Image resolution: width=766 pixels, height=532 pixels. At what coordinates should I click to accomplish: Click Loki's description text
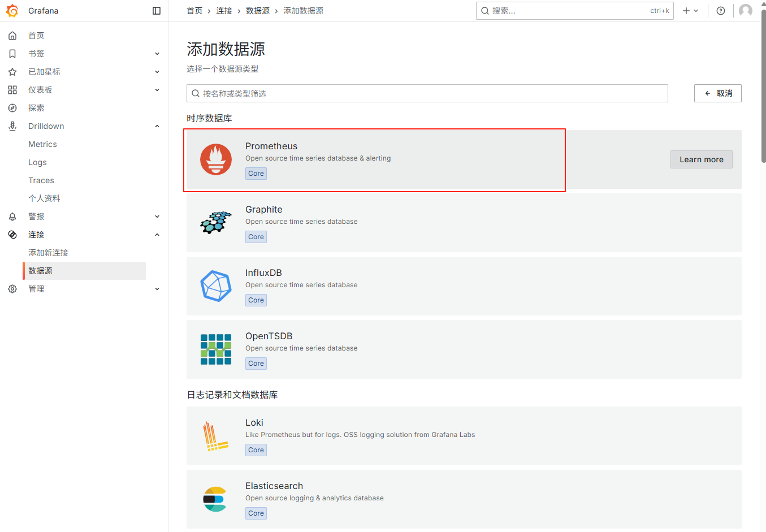[360, 435]
